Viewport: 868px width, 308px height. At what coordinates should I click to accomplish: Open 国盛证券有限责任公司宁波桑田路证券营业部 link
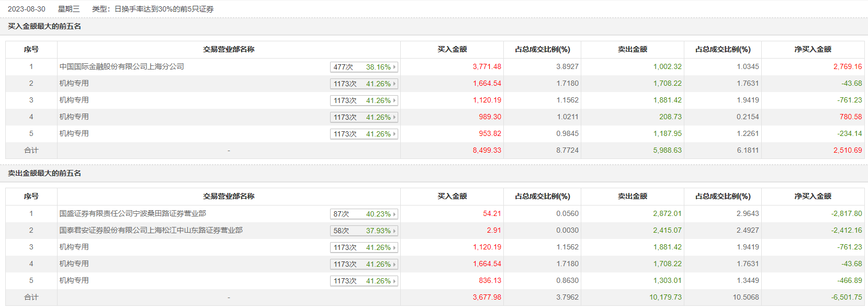click(x=132, y=213)
